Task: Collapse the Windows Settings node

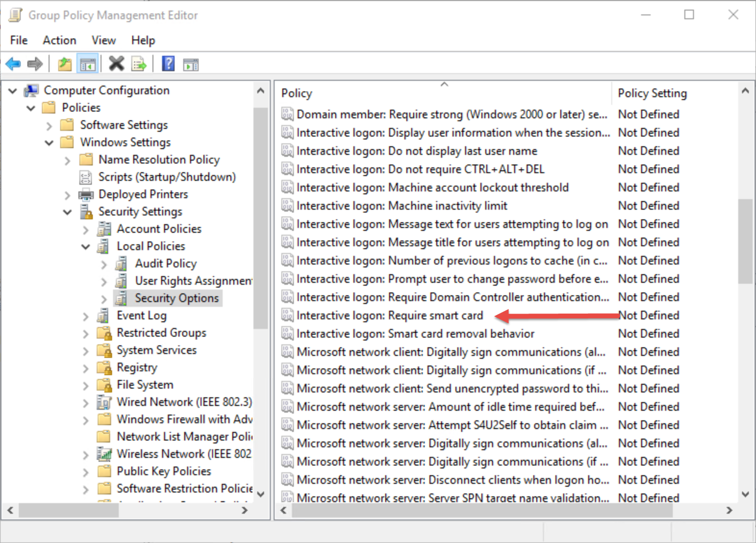Action: tap(49, 143)
